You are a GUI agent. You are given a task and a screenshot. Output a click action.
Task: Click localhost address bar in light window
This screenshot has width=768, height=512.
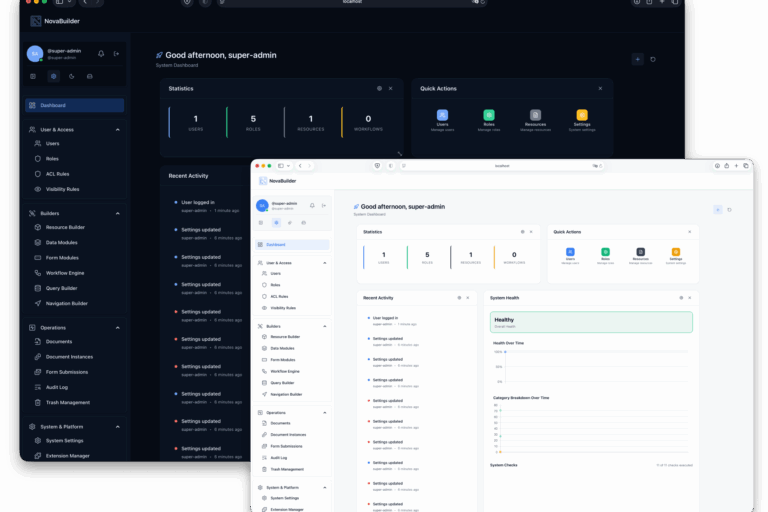click(x=503, y=166)
